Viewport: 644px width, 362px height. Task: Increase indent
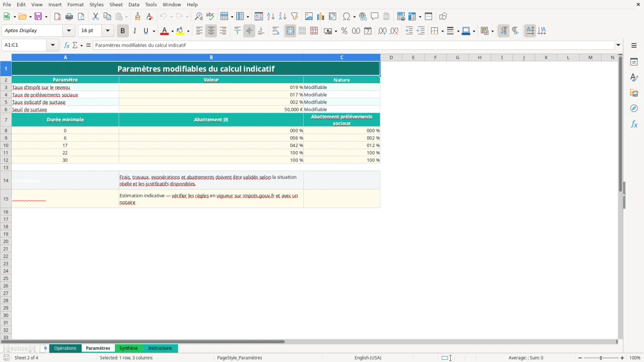coord(409,31)
